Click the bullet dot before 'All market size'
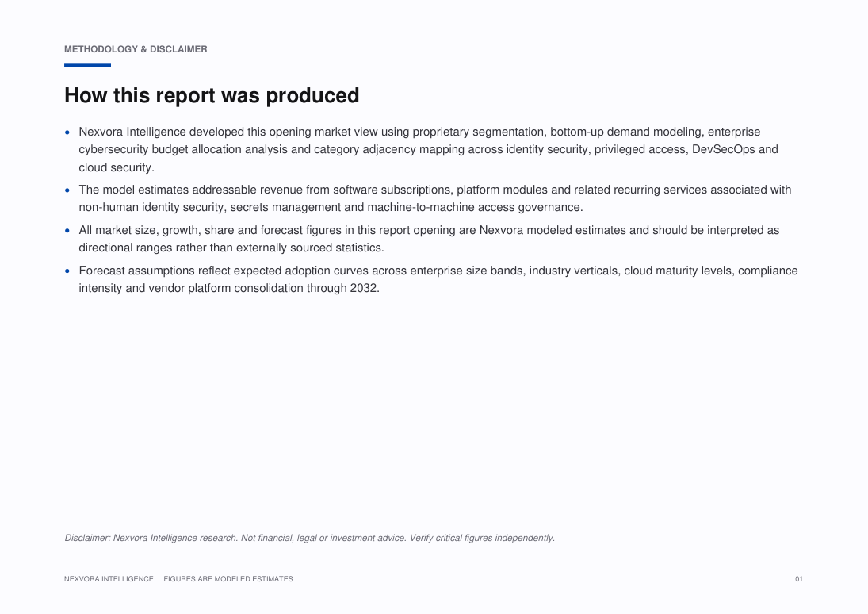Screen dimensions: 868x614 (67, 230)
